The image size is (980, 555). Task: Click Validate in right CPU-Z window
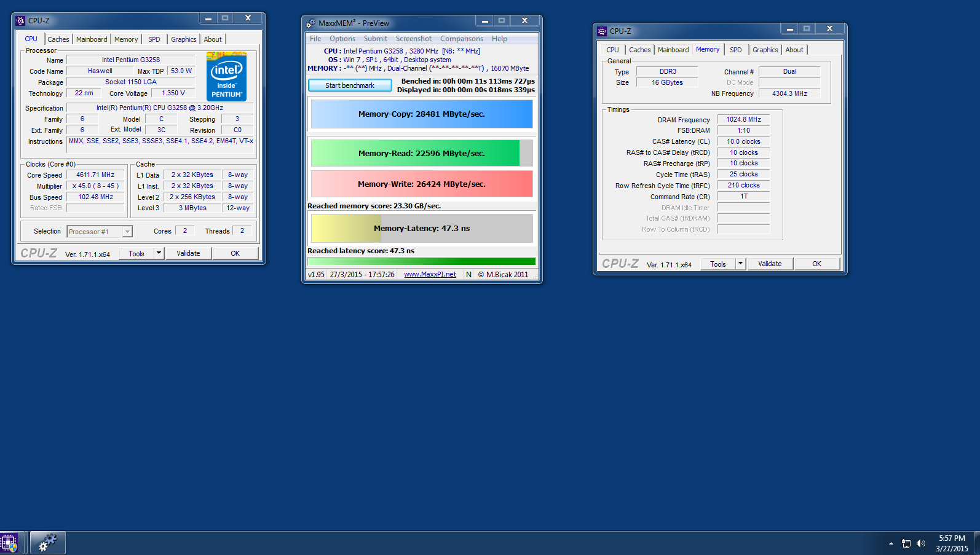coord(770,264)
